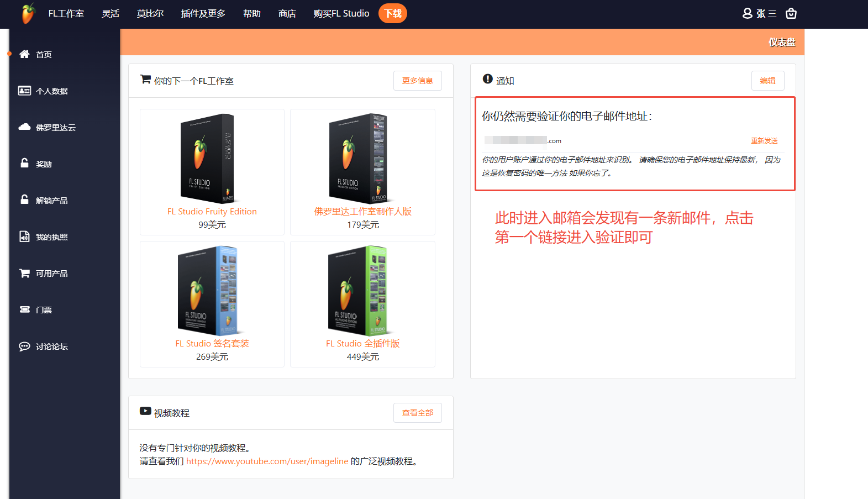
Task: Open the 插件及更多 menu
Action: [x=203, y=13]
